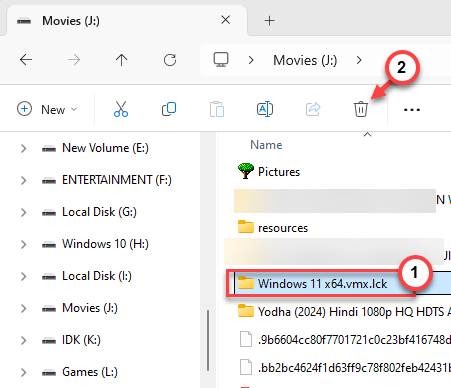Select Windows 10 (H:) in sidebar

tap(105, 244)
